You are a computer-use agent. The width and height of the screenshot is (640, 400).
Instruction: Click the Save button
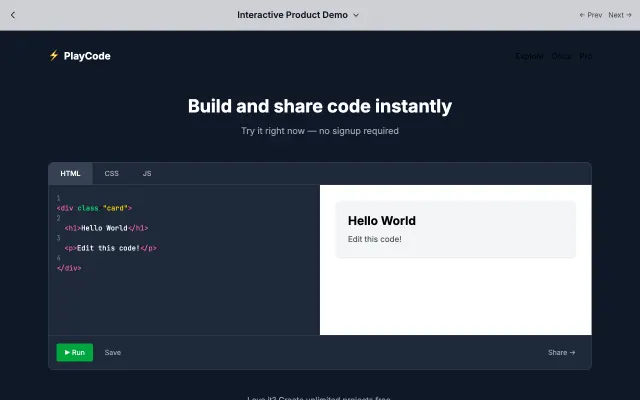(113, 352)
